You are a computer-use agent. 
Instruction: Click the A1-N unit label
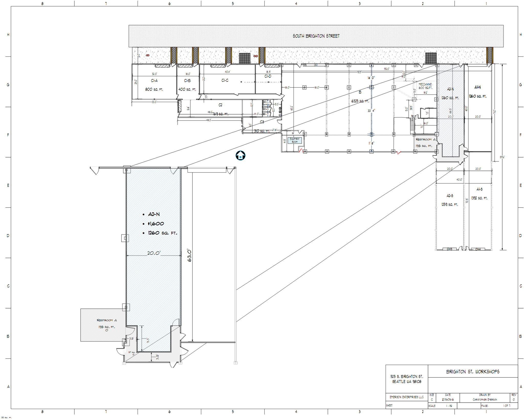477,87
